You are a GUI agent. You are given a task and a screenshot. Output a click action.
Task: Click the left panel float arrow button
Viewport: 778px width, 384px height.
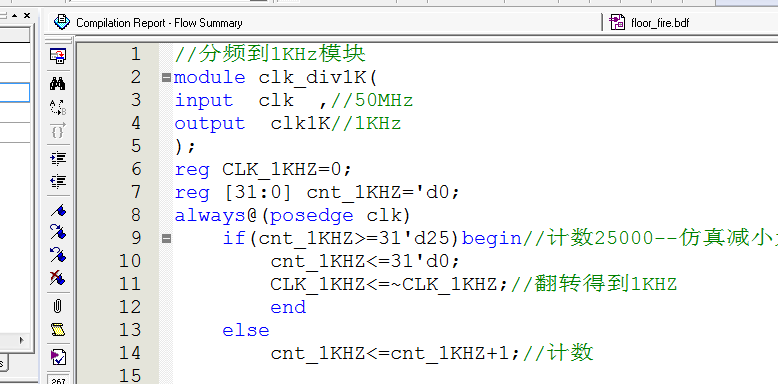[x=14, y=15]
